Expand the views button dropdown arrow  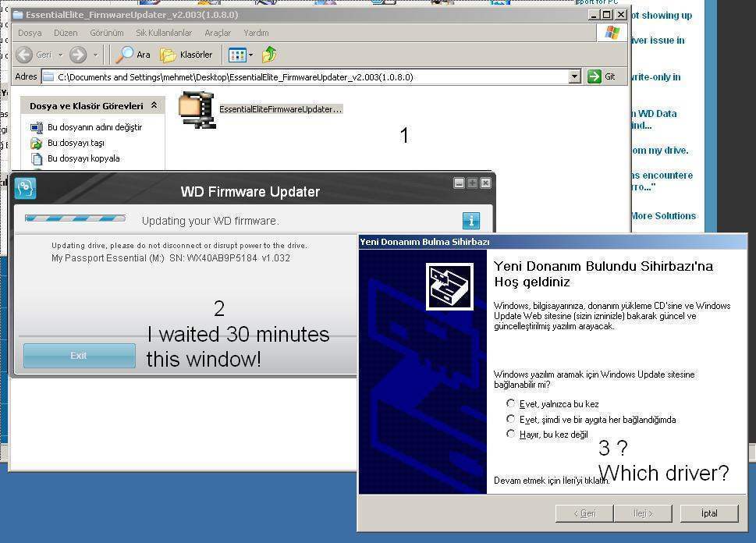coord(250,55)
